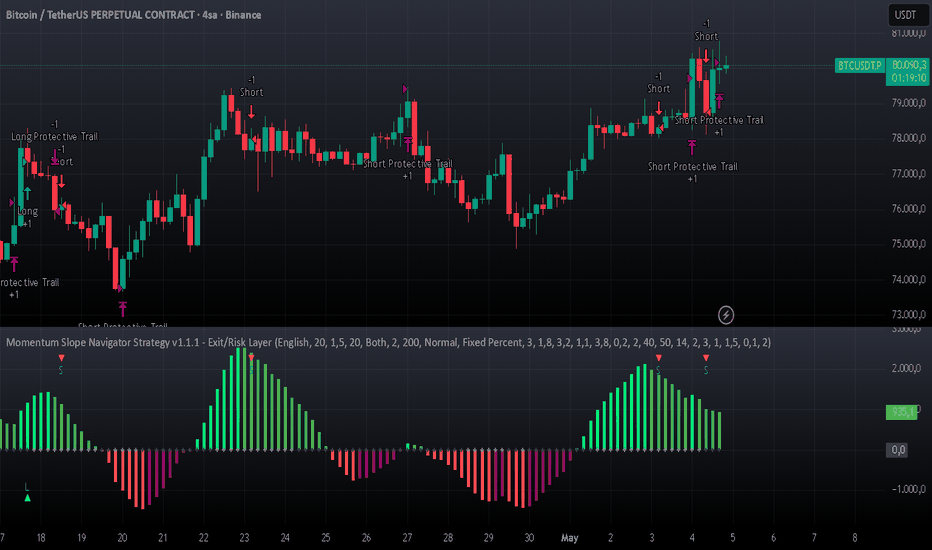
Task: Click the magenta Short Protective Trail arrow near 27
Action: (408, 143)
